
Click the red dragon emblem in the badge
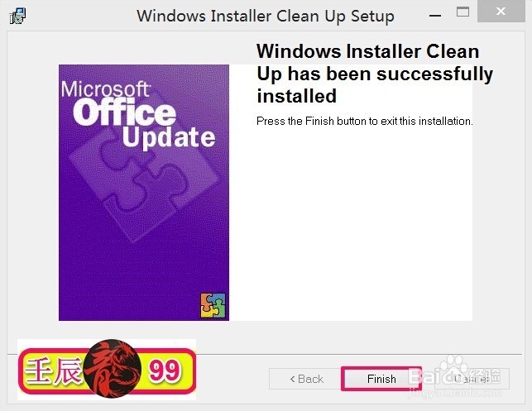click(x=113, y=368)
